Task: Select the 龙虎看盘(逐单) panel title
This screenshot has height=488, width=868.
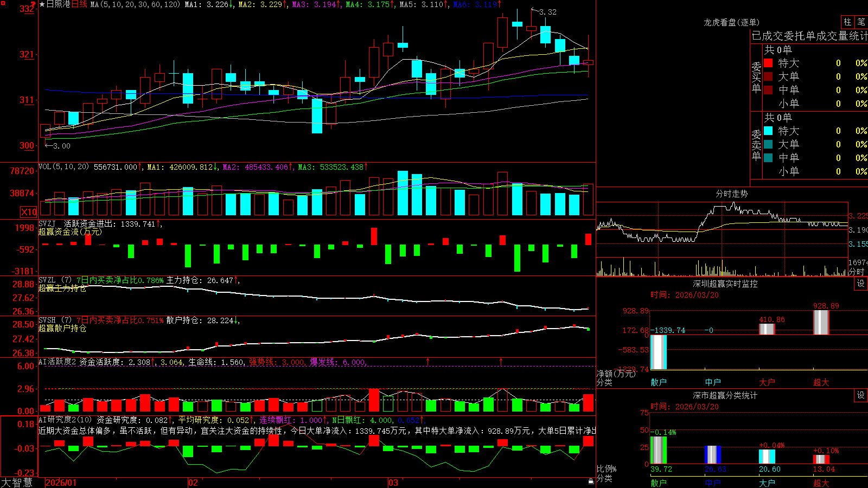Action: pos(731,22)
